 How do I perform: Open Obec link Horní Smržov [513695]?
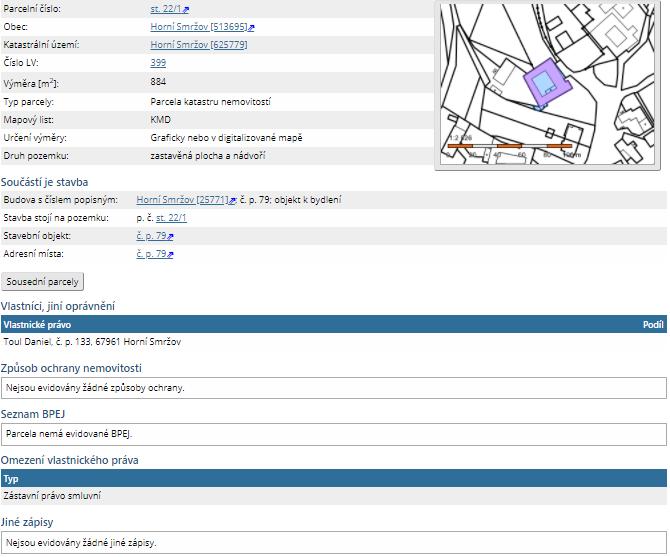click(199, 27)
